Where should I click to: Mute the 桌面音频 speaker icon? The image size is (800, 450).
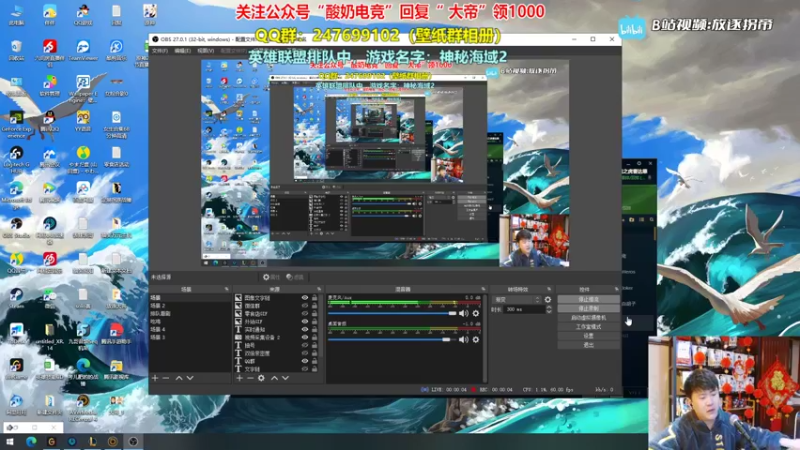tap(463, 339)
